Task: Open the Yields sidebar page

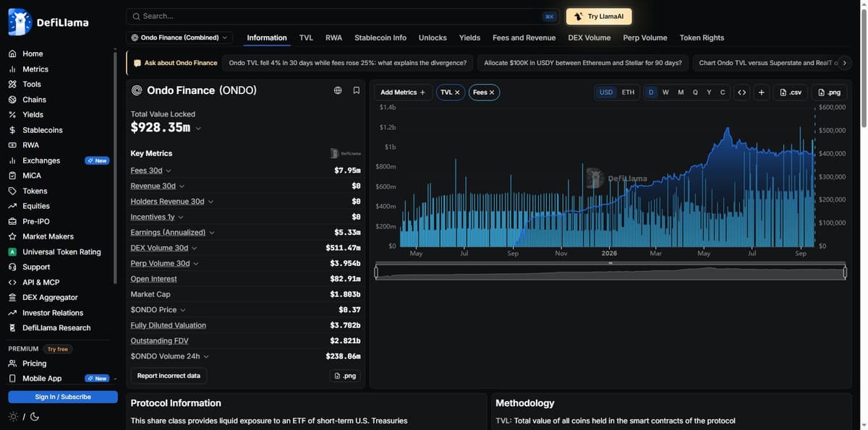Action: point(33,115)
